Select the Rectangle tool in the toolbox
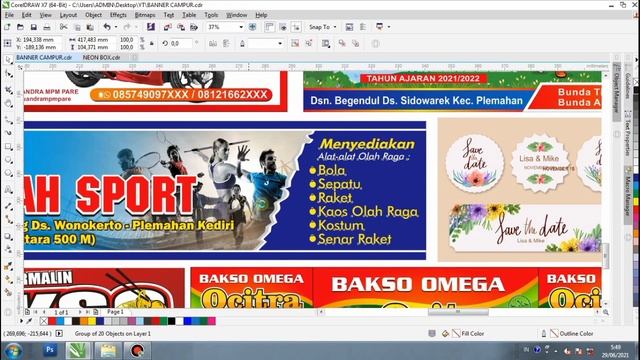This screenshot has width=640, height=360. point(8,146)
